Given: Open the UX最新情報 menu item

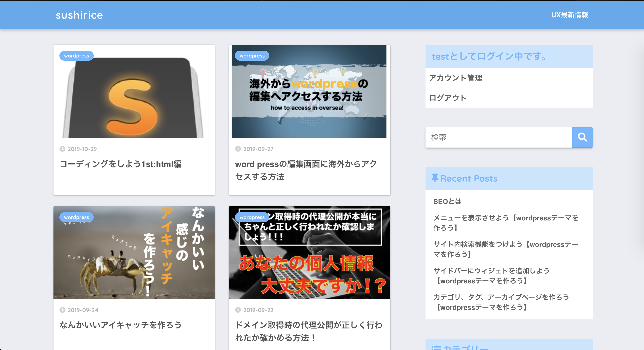Looking at the screenshot, I should click(x=569, y=15).
